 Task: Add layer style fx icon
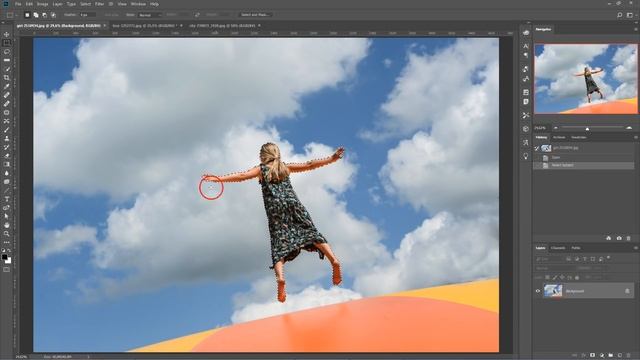tap(583, 356)
